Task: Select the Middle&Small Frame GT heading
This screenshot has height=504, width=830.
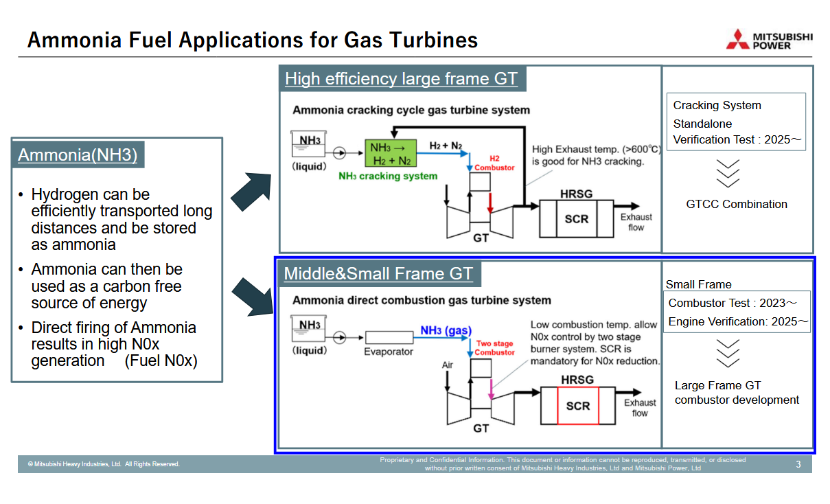Action: click(x=378, y=274)
